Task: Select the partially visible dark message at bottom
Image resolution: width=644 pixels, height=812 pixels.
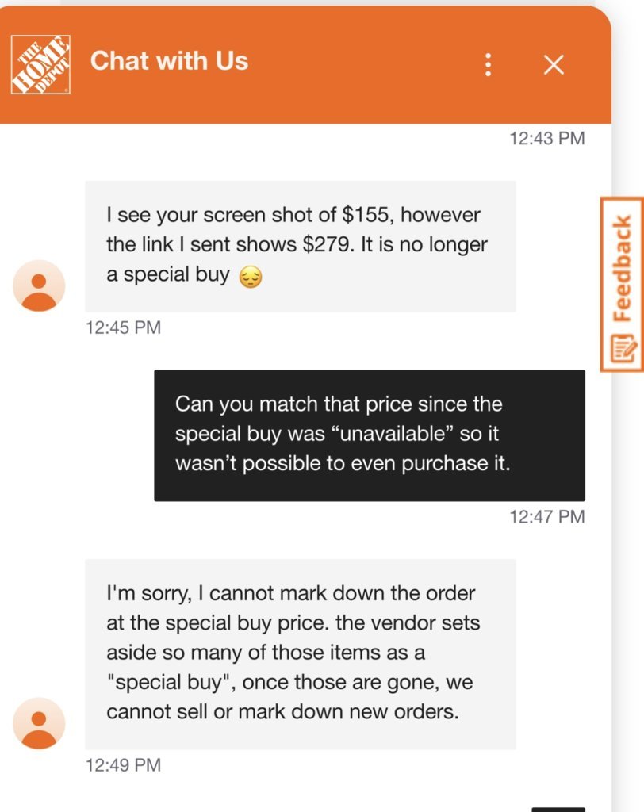Action: (x=558, y=810)
